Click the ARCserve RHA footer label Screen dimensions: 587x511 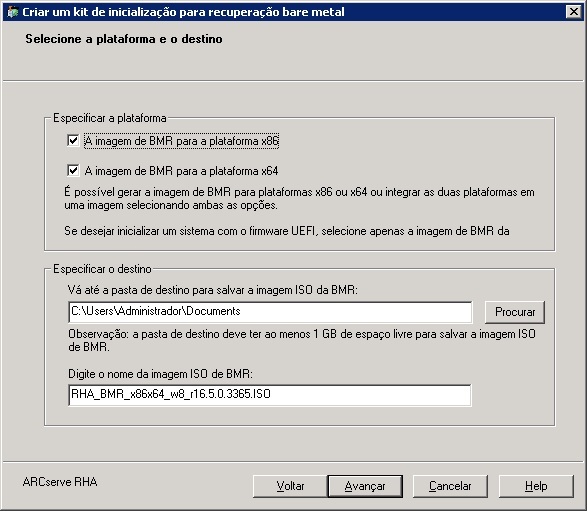(60, 482)
